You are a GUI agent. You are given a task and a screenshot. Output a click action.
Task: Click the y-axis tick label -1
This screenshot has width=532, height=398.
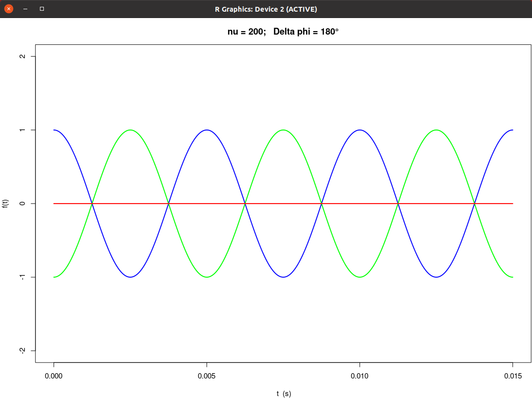point(22,277)
